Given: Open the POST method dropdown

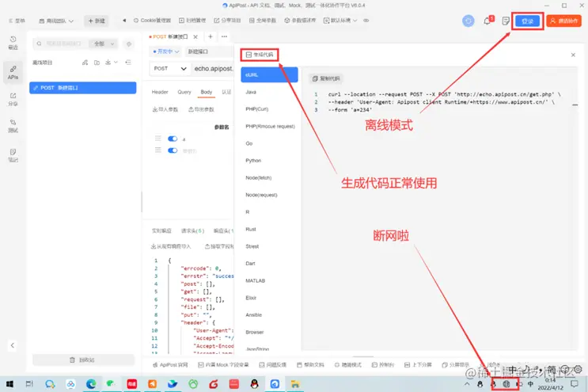Looking at the screenshot, I should pos(170,69).
